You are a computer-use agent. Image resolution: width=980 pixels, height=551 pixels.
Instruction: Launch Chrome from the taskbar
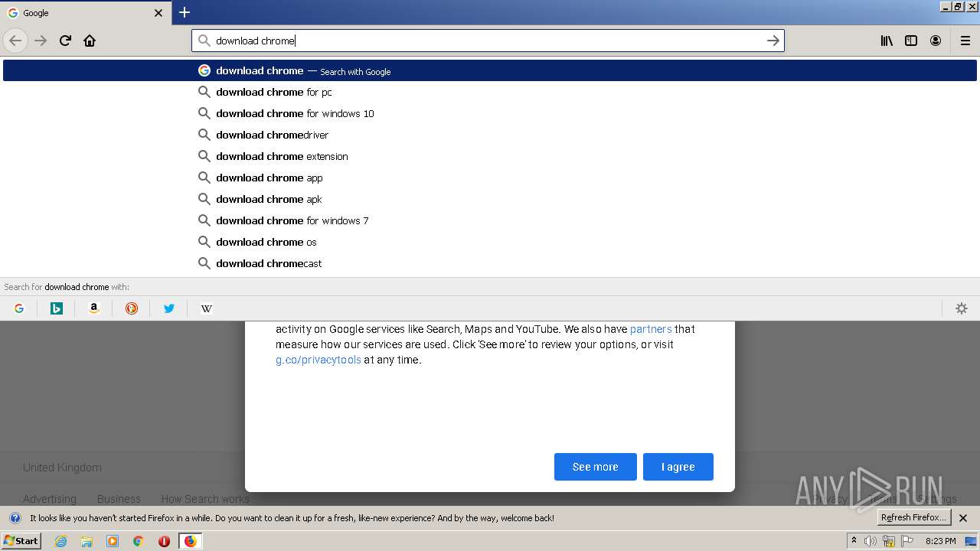pos(139,541)
